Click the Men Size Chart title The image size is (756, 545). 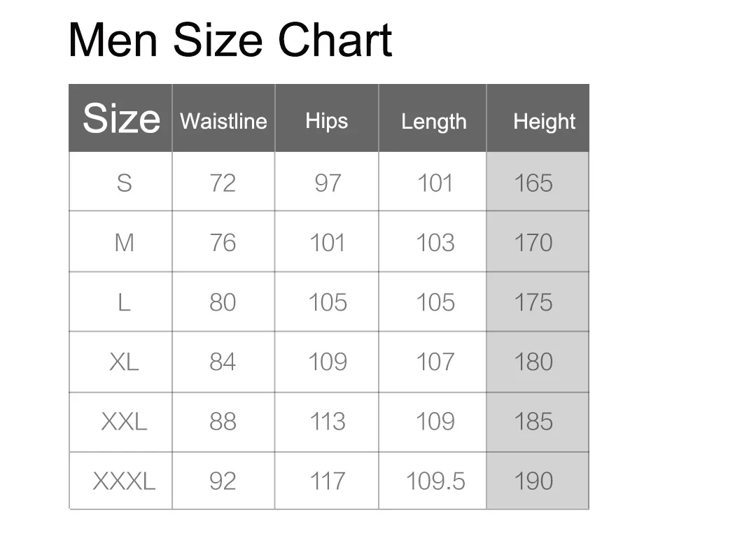(x=230, y=40)
